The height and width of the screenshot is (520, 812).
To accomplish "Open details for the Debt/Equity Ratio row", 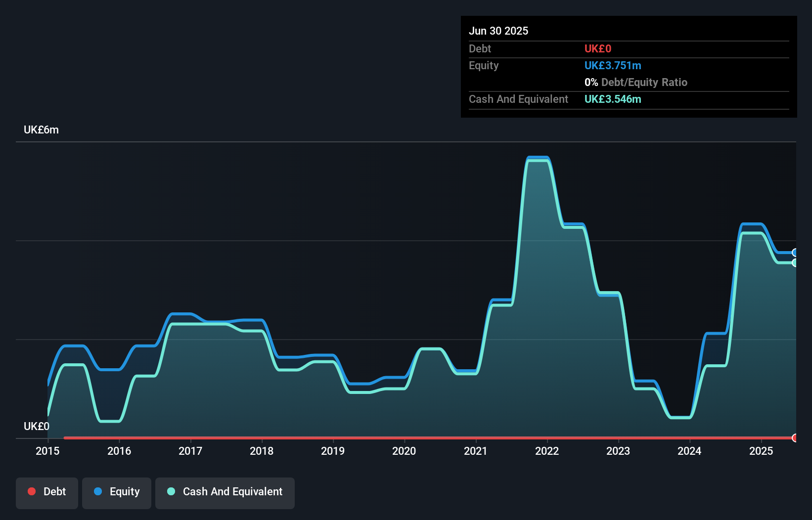I will pyautogui.click(x=636, y=82).
